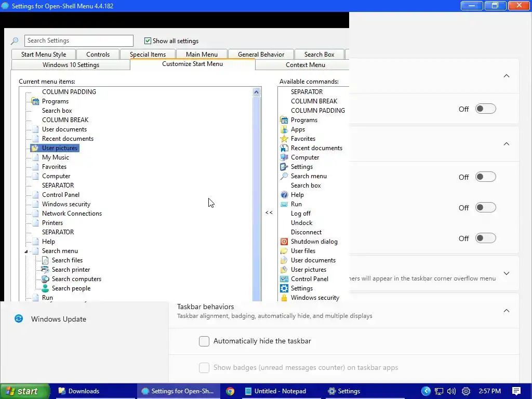Image resolution: width=532 pixels, height=399 pixels.
Task: Click the gear icon in the system tray
Action: [466, 391]
